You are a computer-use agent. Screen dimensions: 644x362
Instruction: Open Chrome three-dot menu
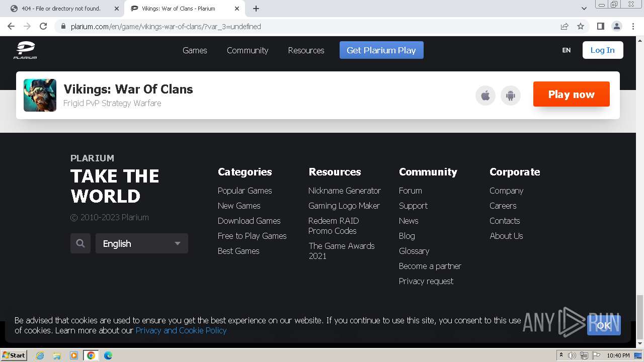tap(632, 26)
